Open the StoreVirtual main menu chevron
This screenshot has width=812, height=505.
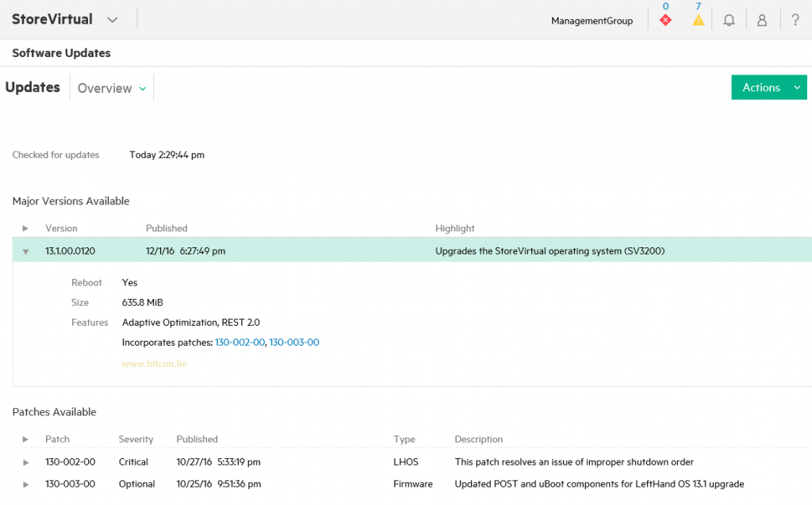[113, 20]
